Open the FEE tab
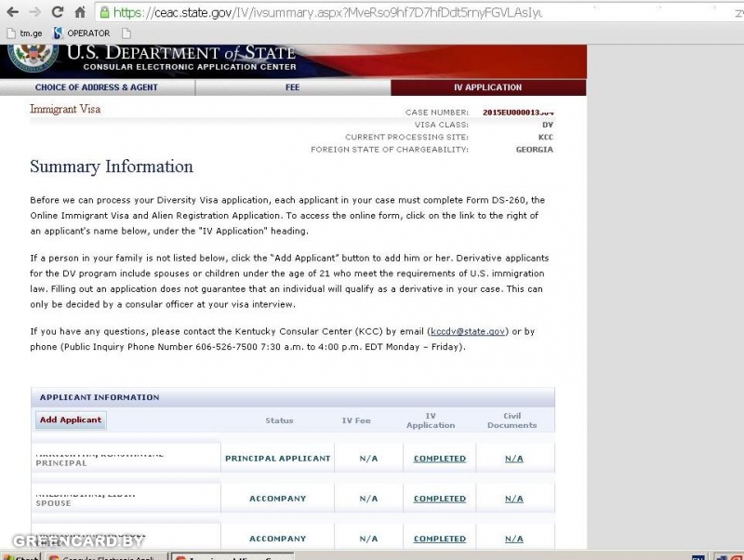Image resolution: width=744 pixels, height=560 pixels. pyautogui.click(x=292, y=87)
